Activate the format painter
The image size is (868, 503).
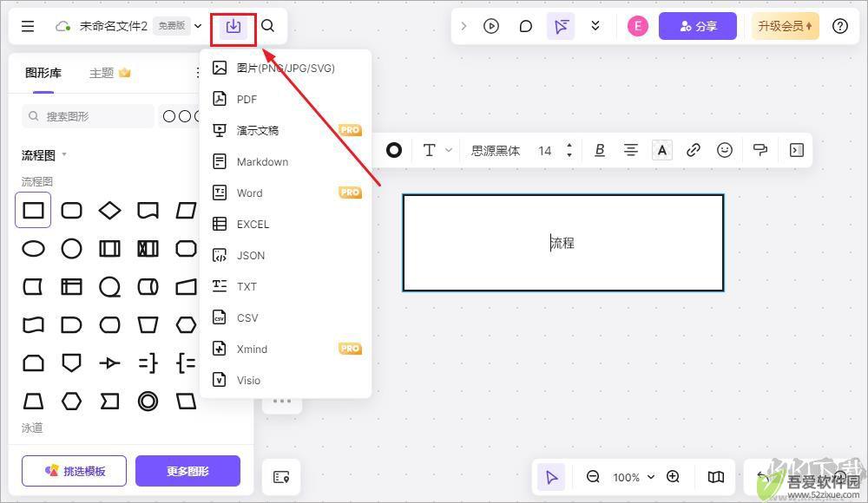tap(760, 150)
